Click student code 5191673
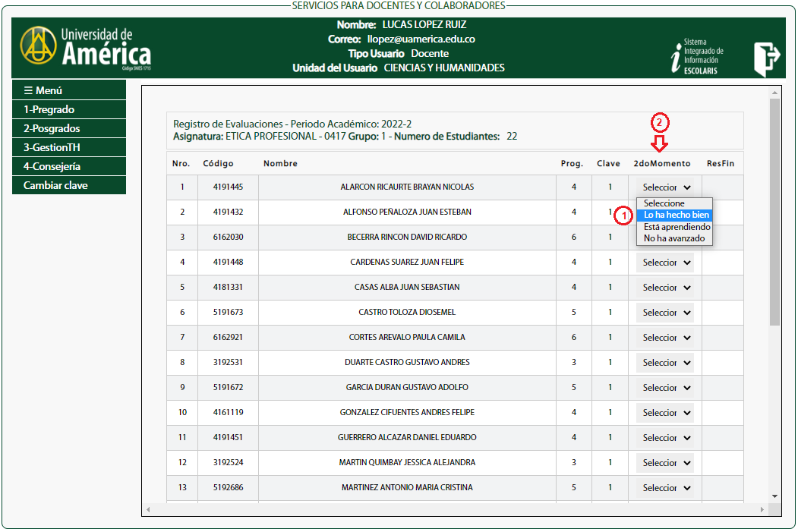The height and width of the screenshot is (532, 798). 228,312
